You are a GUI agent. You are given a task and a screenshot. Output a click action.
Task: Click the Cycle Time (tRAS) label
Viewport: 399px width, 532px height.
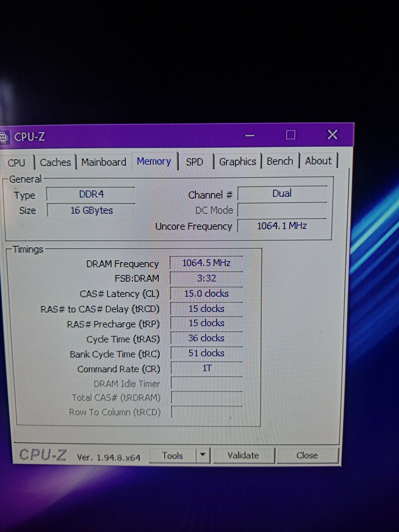click(x=123, y=339)
